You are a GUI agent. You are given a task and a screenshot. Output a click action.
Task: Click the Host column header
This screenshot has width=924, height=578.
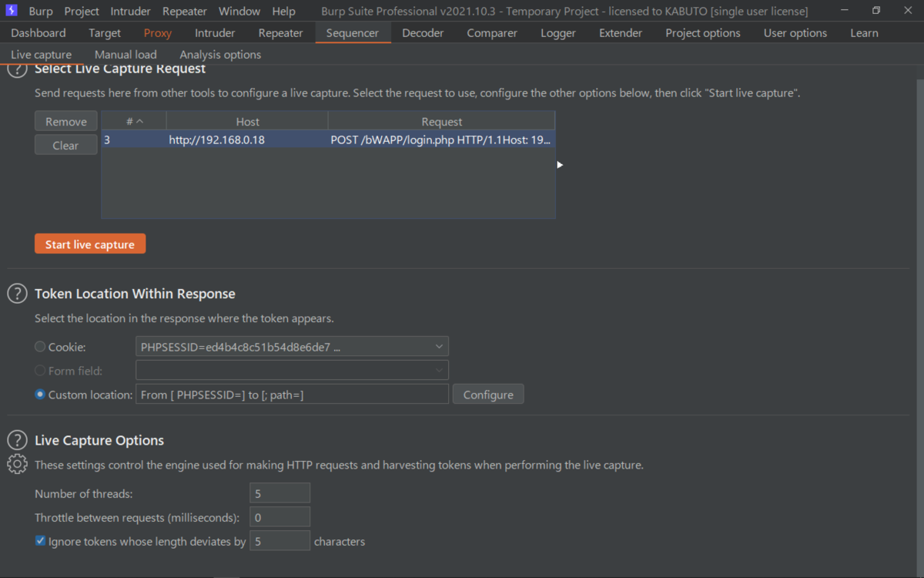coord(247,122)
